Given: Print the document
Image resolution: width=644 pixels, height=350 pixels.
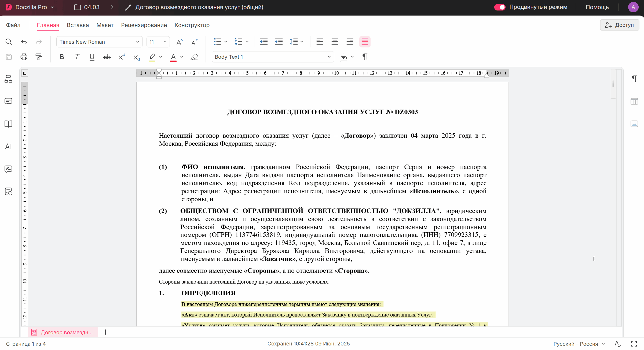Looking at the screenshot, I should click(24, 57).
